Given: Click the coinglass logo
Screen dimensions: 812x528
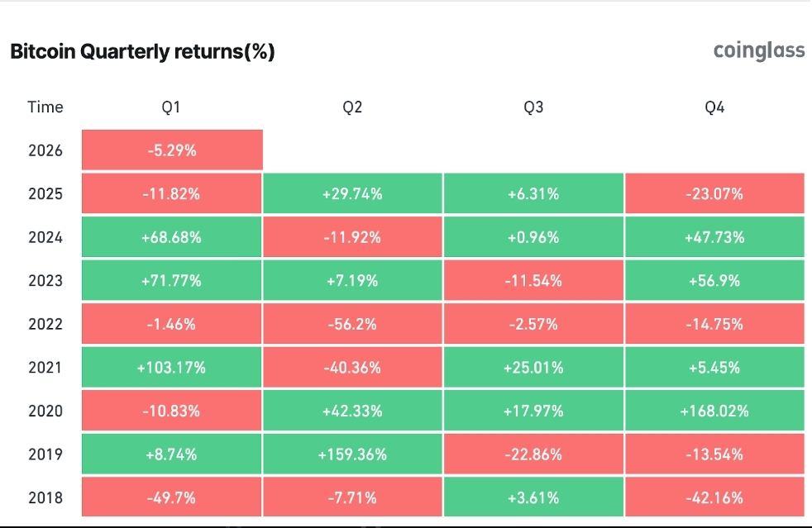Looking at the screenshot, I should coord(758,51).
